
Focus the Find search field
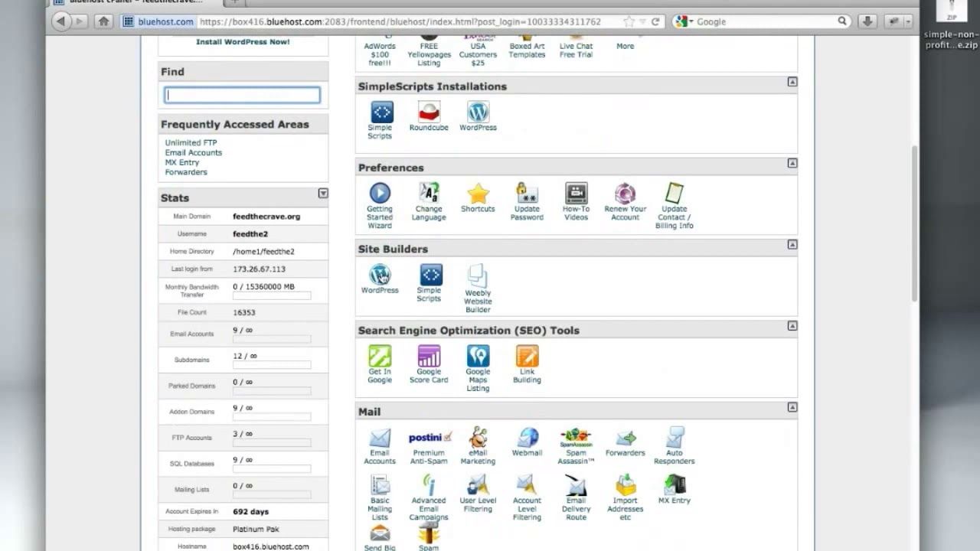[243, 95]
